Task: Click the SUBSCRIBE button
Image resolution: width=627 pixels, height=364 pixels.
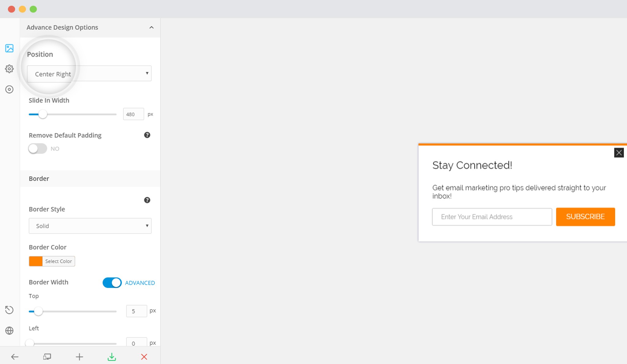Action: tap(585, 217)
